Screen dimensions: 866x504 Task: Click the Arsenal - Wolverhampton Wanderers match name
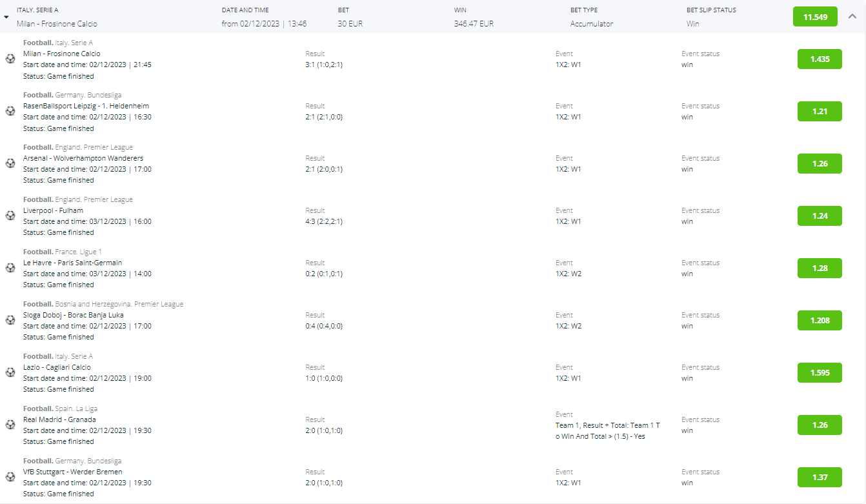[83, 158]
